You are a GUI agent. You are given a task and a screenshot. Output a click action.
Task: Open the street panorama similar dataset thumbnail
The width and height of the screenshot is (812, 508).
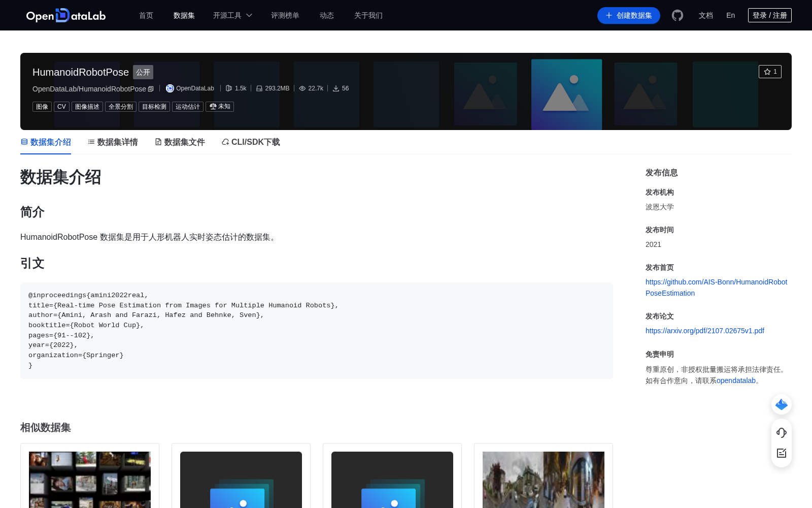click(x=544, y=480)
